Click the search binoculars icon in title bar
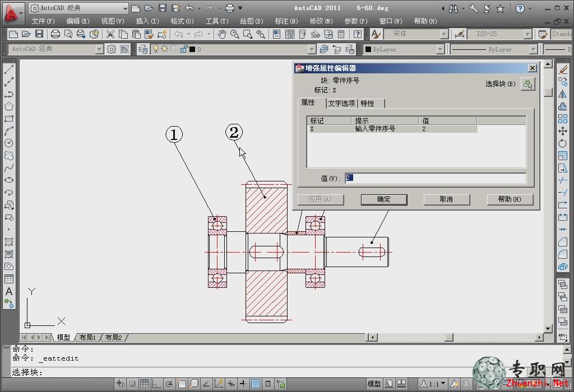The image size is (574, 392). tap(453, 8)
